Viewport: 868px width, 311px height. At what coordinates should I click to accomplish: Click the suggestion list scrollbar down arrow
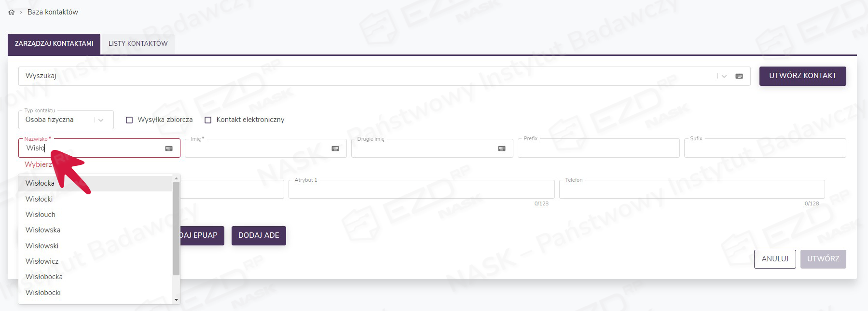click(x=176, y=300)
